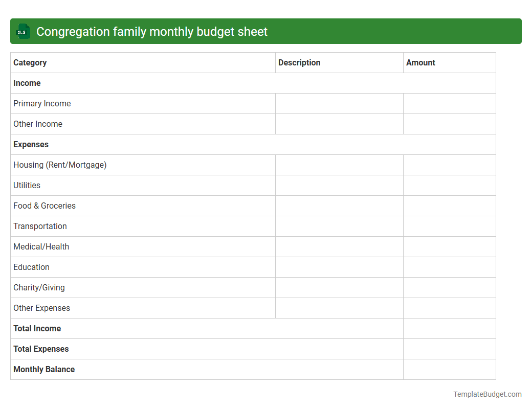The height and width of the screenshot is (409, 532).
Task: Select the Amount column header
Action: tap(420, 62)
